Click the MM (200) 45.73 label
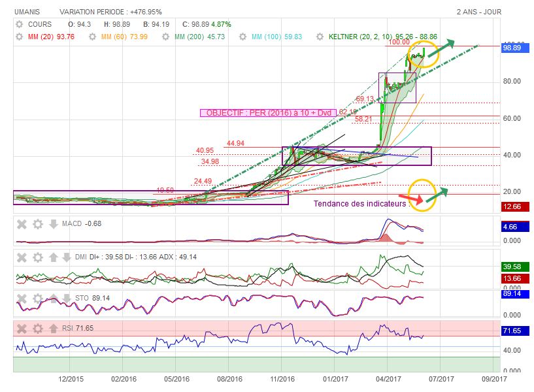Image resolution: width=534 pixels, height=392 pixels. 199,37
